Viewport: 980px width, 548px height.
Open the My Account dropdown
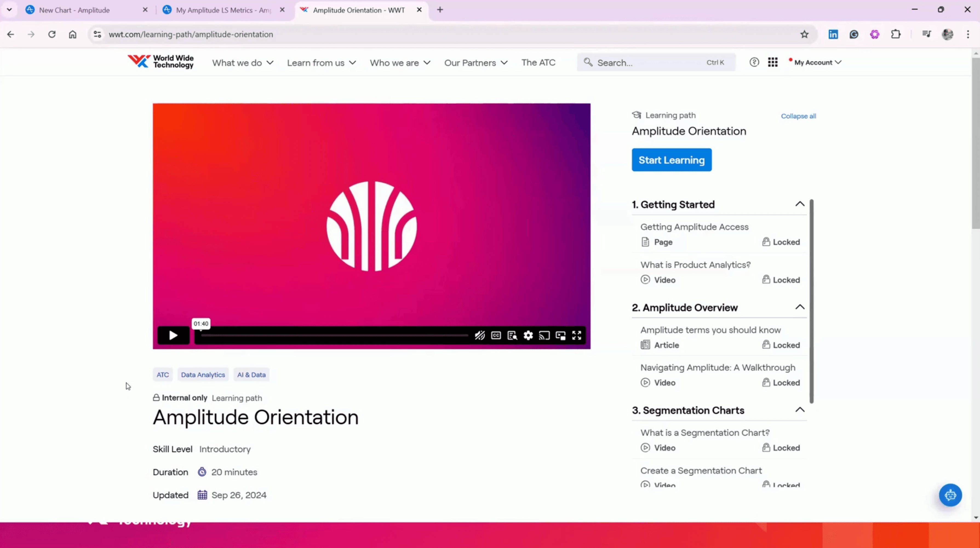point(814,62)
